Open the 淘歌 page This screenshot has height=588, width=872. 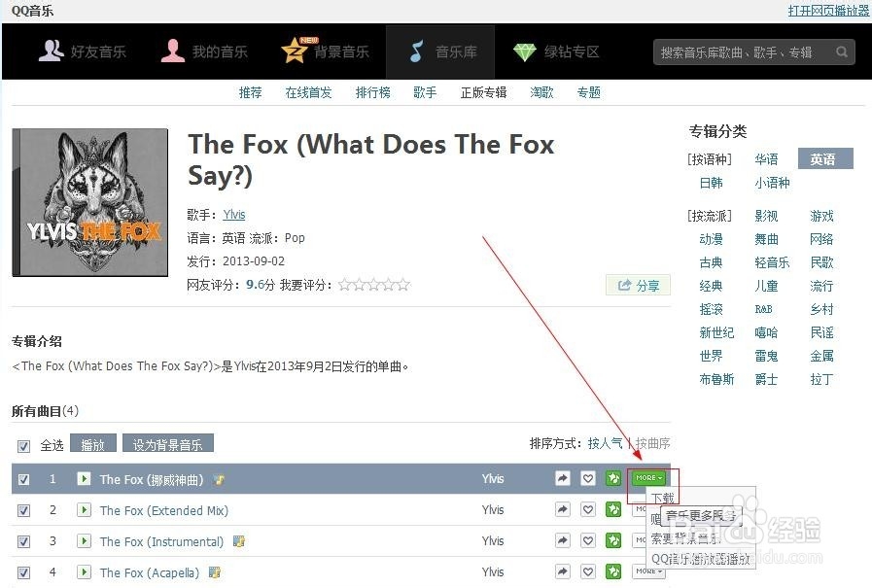pos(541,92)
